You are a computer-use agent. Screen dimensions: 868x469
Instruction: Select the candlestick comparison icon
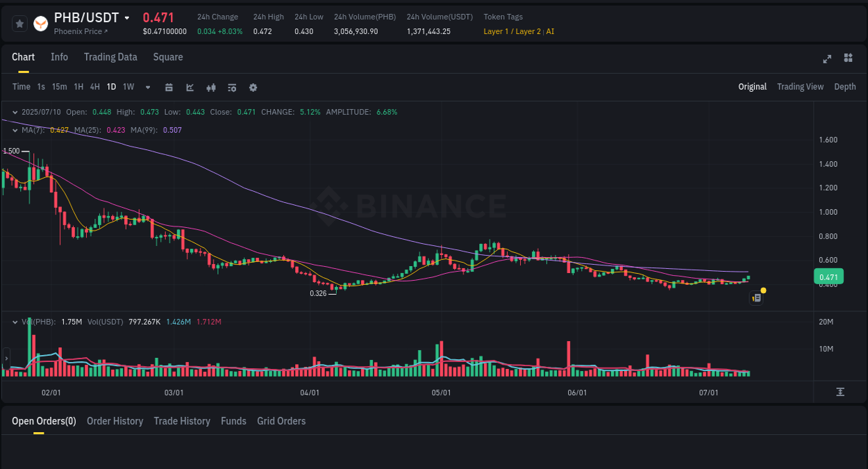pos(211,88)
